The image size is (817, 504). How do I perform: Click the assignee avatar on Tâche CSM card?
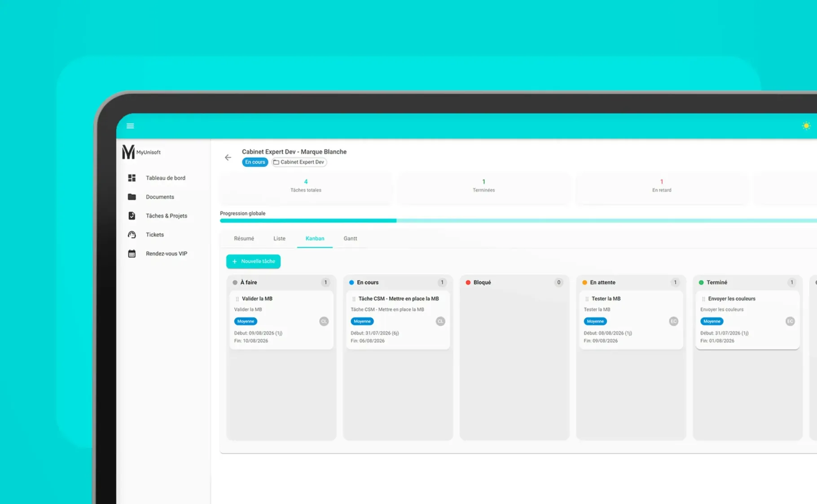tap(440, 321)
